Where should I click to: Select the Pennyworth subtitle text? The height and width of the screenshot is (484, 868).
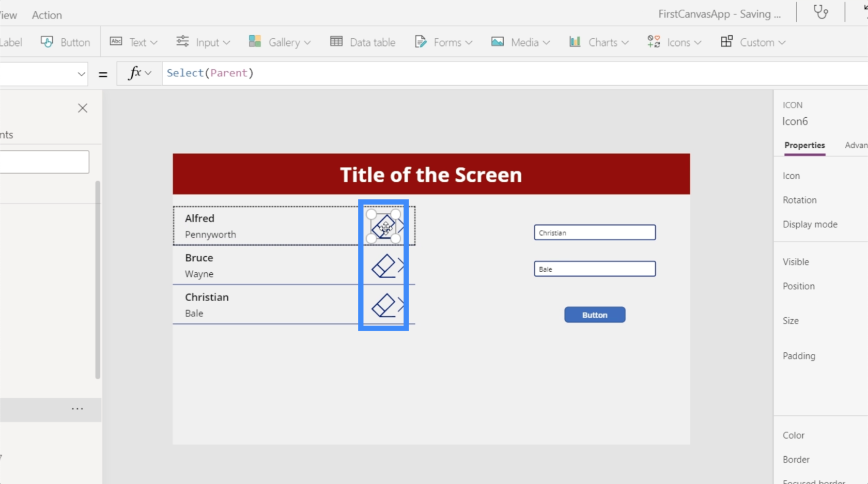tap(210, 235)
